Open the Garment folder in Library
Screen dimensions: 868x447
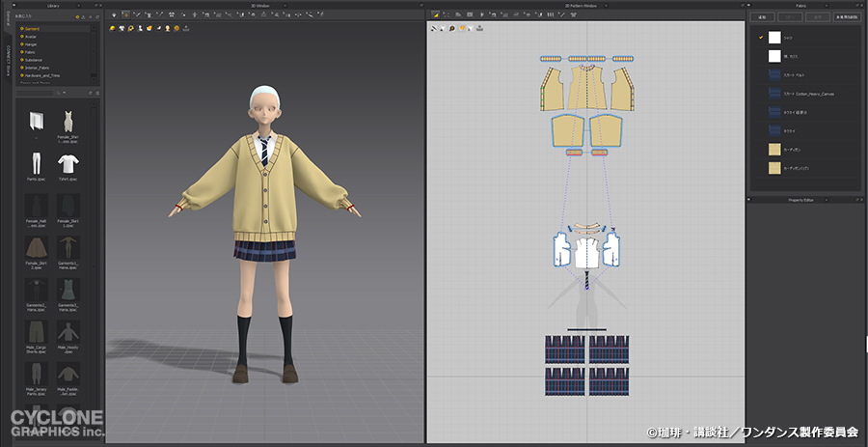(32, 29)
